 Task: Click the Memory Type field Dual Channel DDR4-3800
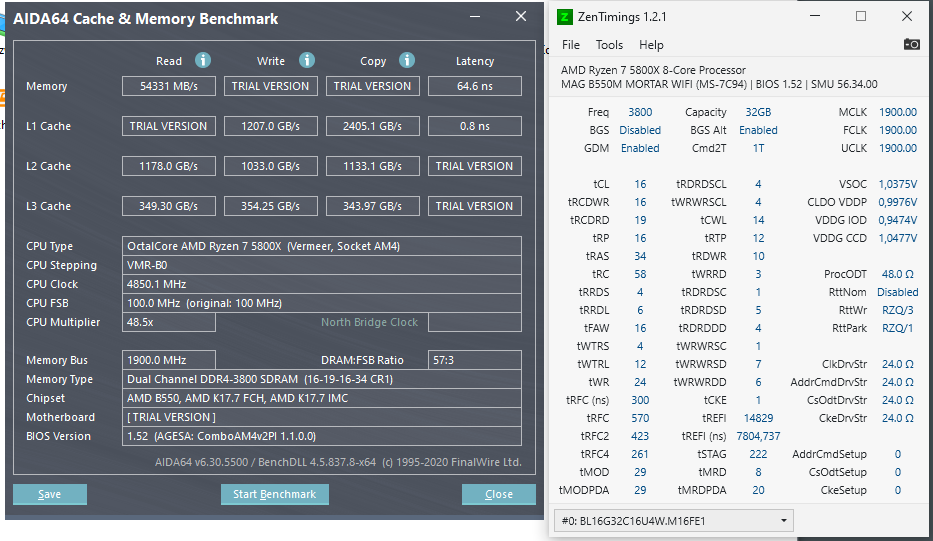point(322,379)
